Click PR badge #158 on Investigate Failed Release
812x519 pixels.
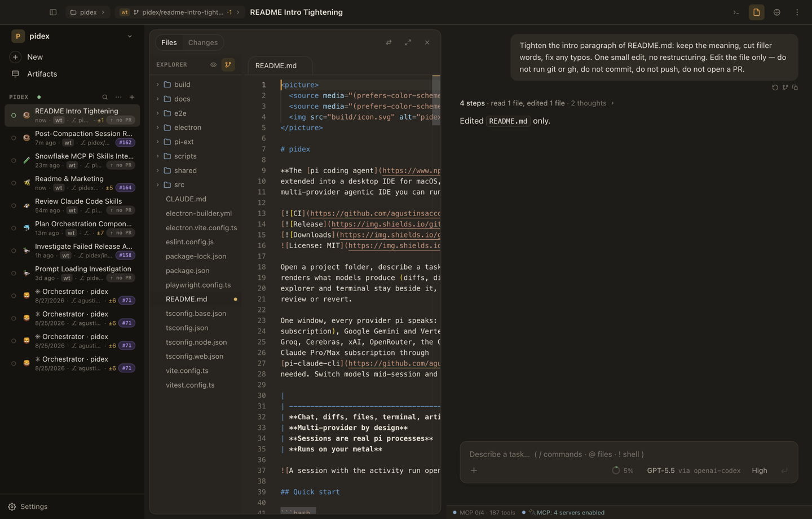point(125,256)
